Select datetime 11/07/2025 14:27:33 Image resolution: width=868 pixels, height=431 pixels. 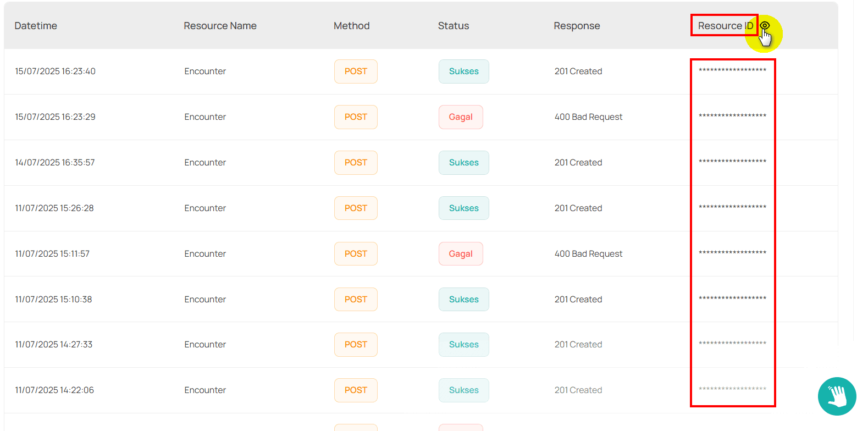pos(54,345)
